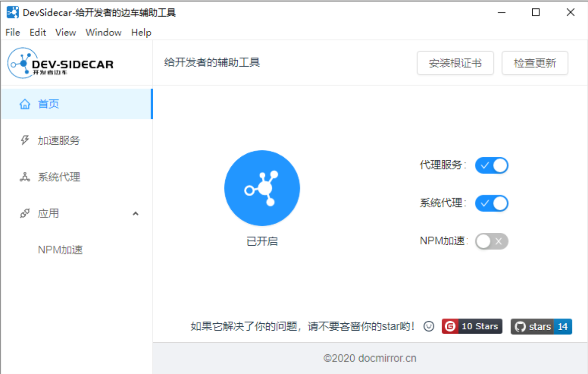
Task: Select 首页 in the sidebar
Action: click(76, 104)
